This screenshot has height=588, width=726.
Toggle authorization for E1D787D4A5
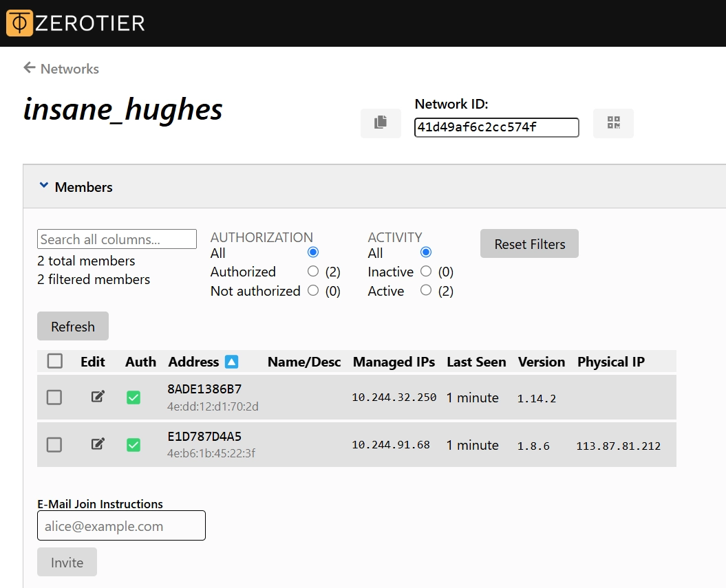(134, 445)
